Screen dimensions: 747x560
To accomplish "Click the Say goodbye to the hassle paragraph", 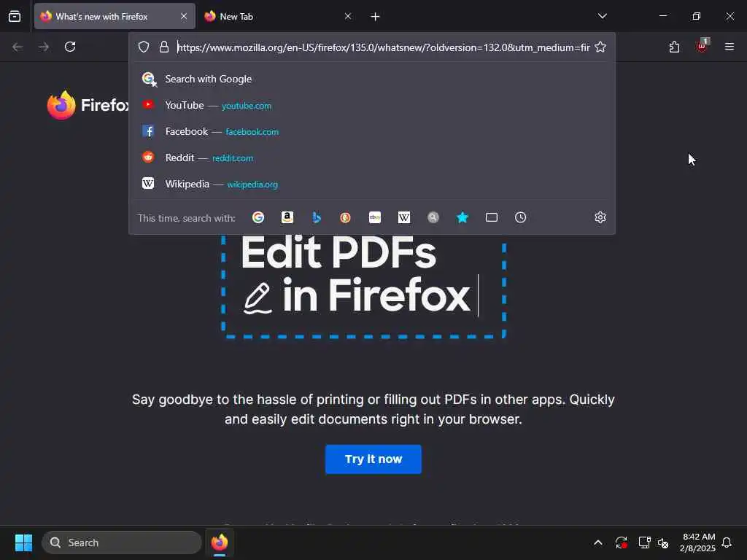I will (373, 409).
